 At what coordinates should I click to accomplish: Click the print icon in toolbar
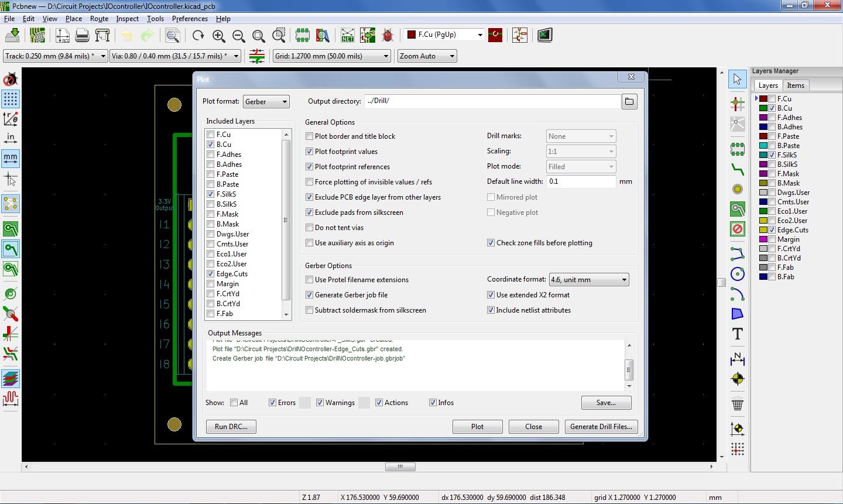point(82,36)
